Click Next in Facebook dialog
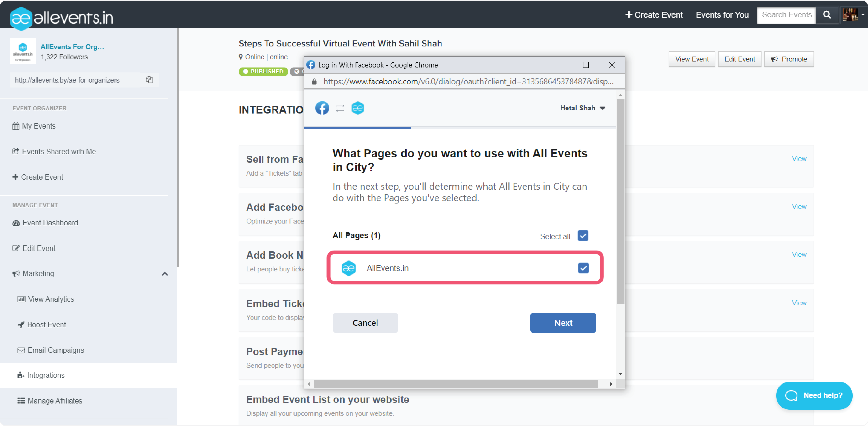 [x=563, y=323]
